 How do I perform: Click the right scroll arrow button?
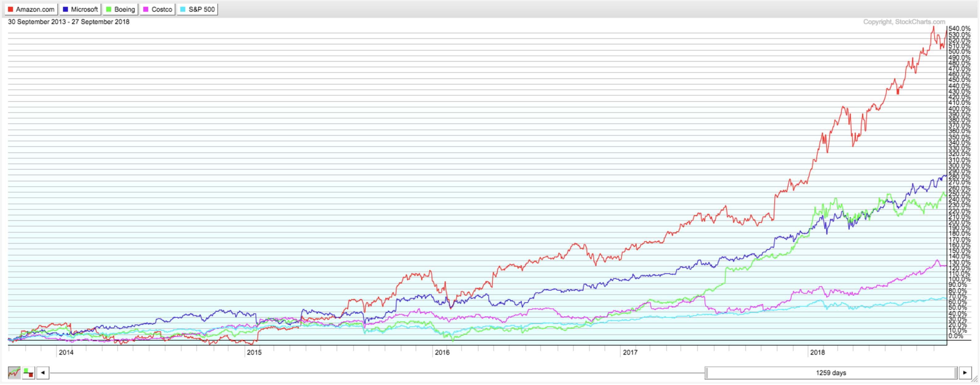pos(965,373)
